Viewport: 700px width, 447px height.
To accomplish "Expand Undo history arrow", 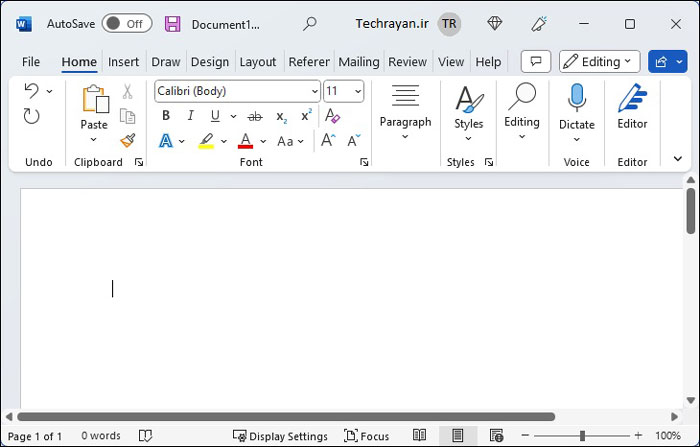I will (x=50, y=91).
